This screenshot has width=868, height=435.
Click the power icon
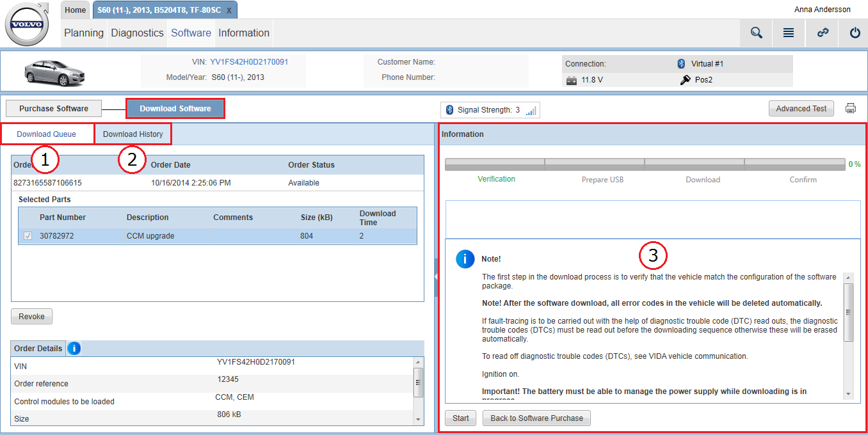855,33
